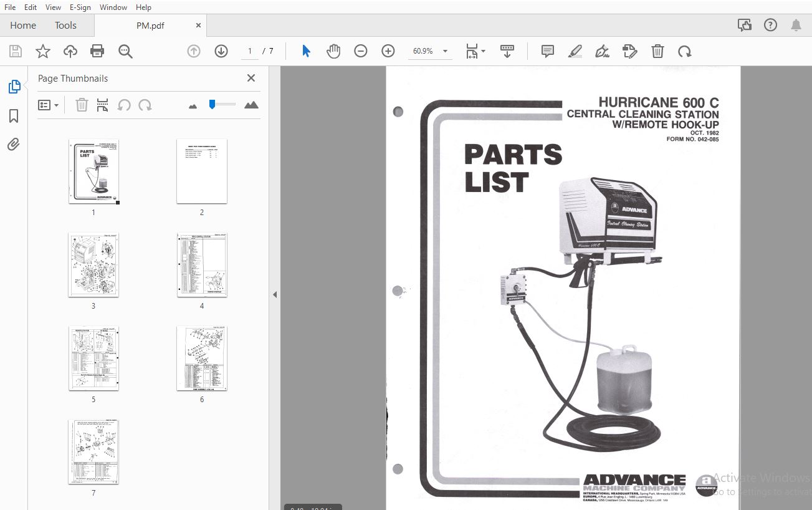The width and height of the screenshot is (812, 510).
Task: Select page 4 thumbnail
Action: (x=202, y=265)
